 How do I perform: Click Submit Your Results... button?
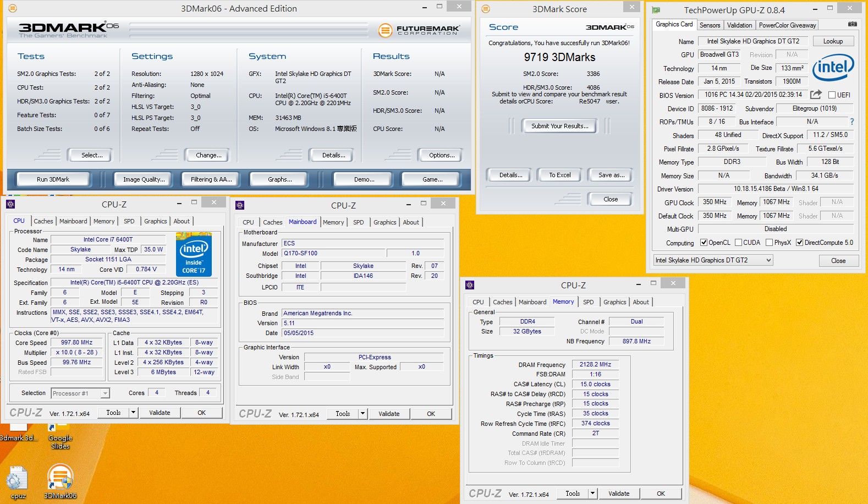(559, 126)
